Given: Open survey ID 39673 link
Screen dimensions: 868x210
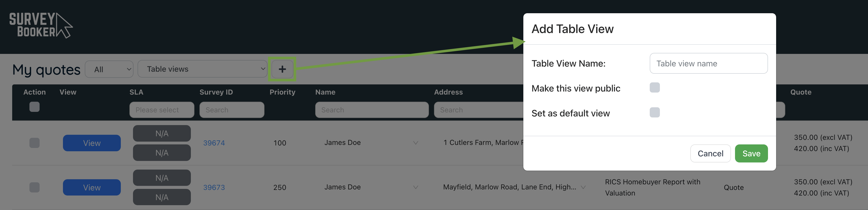Looking at the screenshot, I should pyautogui.click(x=214, y=187).
